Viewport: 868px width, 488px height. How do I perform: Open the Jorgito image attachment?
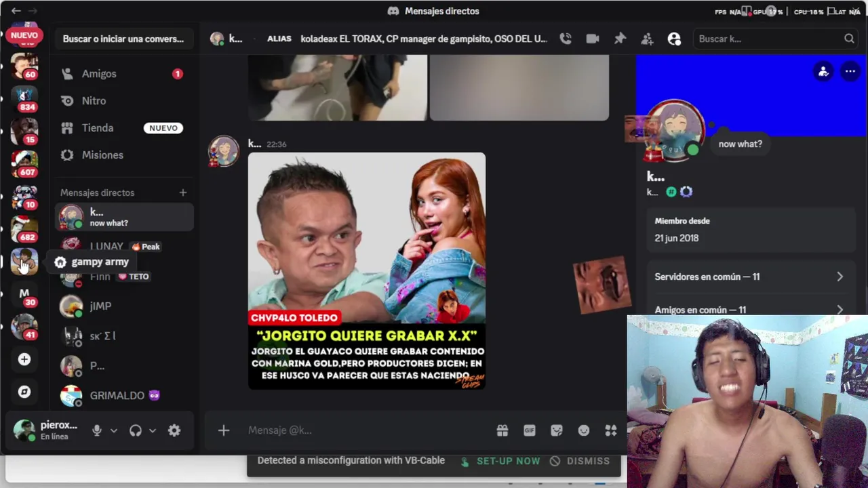coord(367,271)
